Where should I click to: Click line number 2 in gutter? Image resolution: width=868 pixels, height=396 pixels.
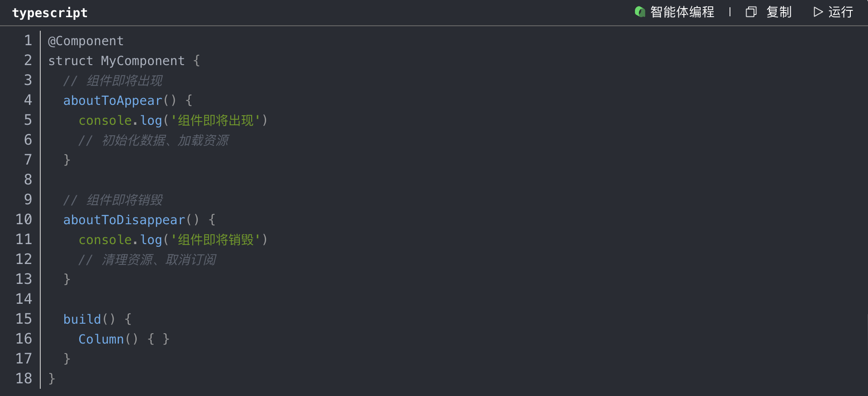click(x=28, y=61)
